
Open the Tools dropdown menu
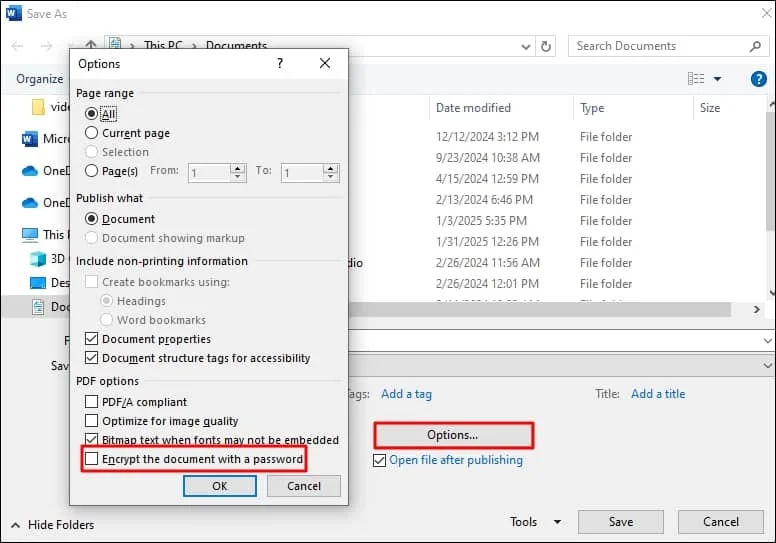tap(535, 522)
